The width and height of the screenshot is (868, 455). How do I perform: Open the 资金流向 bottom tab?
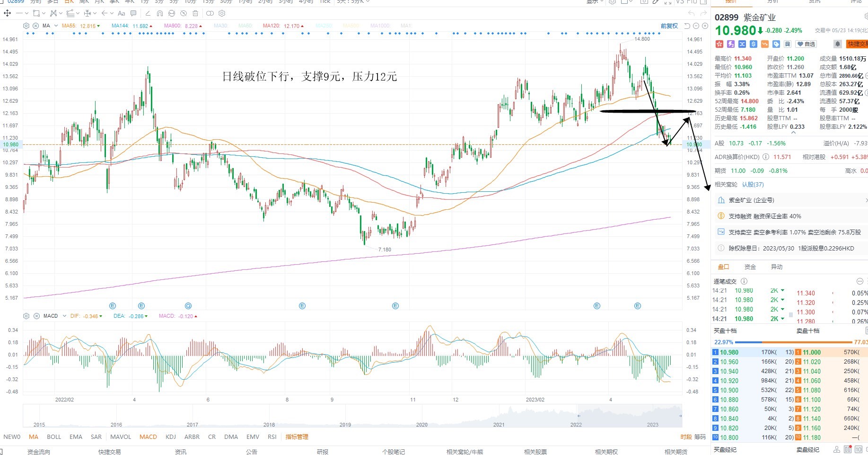click(38, 452)
